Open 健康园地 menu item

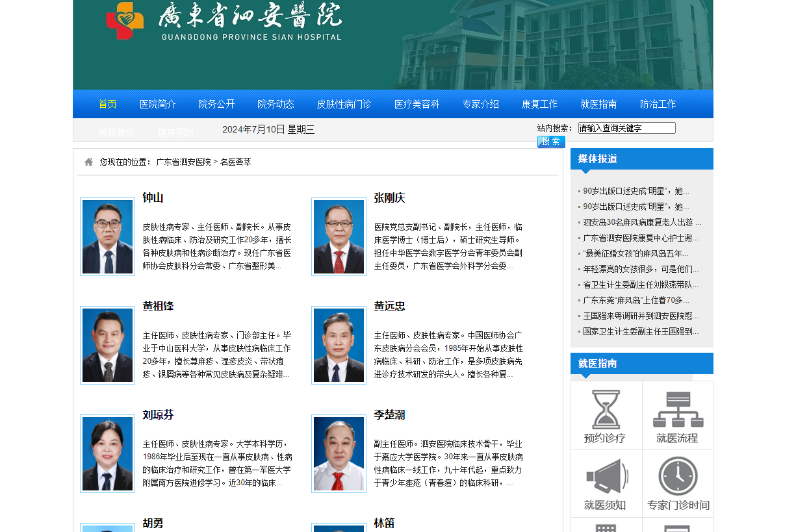pyautogui.click(x=176, y=133)
